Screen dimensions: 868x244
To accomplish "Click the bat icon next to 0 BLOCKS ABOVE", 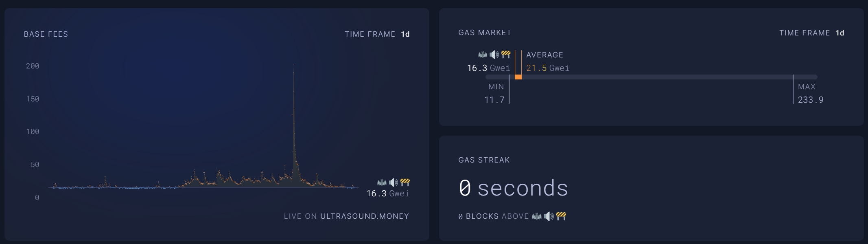I will [536, 216].
